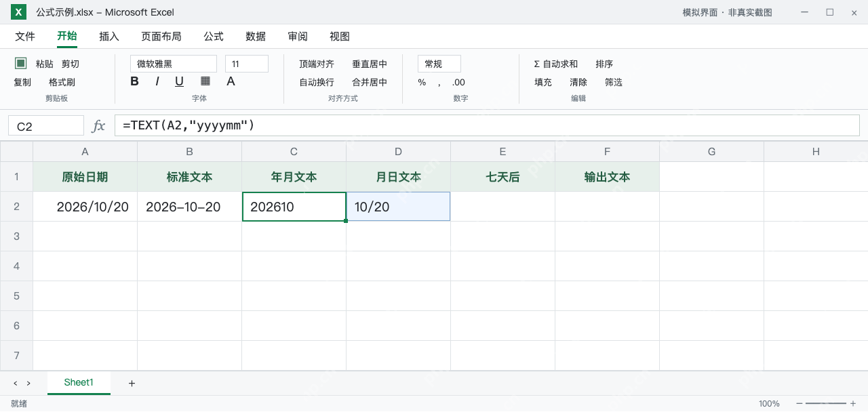The height and width of the screenshot is (412, 868).
Task: Click the 排序 sort button
Action: [x=604, y=64]
